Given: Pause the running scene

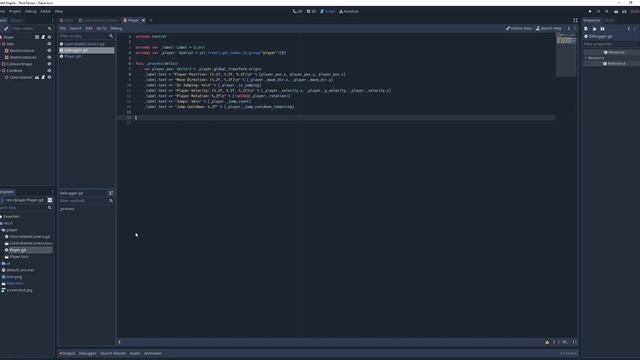Looking at the screenshot, I should click(598, 11).
